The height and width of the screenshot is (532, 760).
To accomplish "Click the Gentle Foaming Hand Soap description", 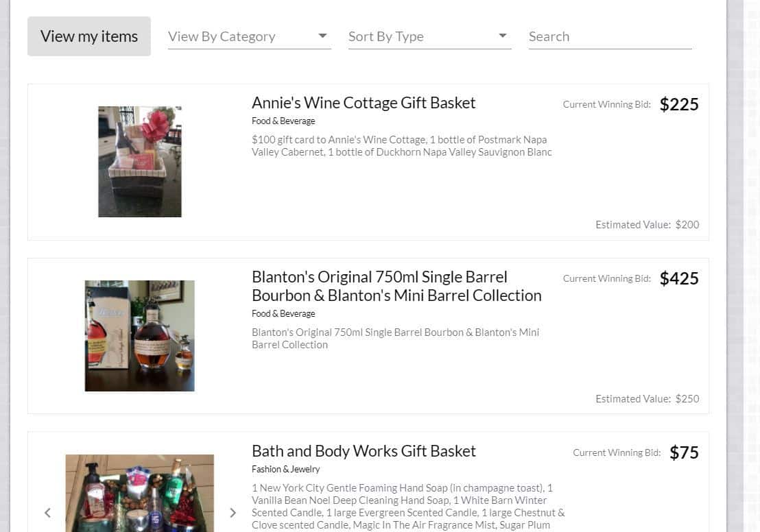I will pos(408,507).
